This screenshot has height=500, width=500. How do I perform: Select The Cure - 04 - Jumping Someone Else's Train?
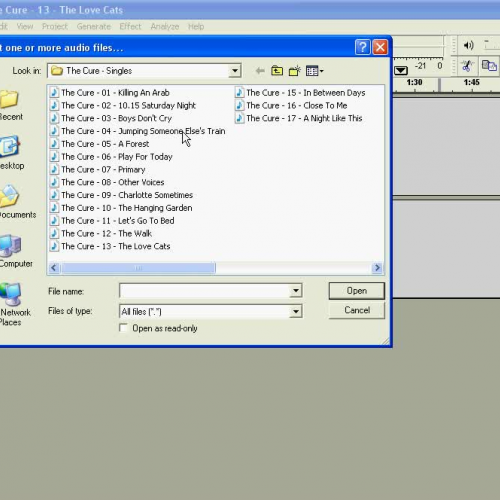click(x=138, y=131)
